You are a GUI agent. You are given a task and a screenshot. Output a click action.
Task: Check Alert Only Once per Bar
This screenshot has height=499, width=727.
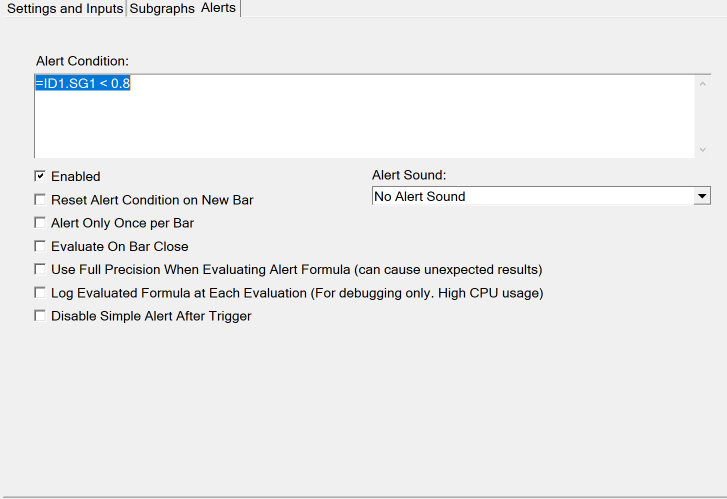point(40,223)
